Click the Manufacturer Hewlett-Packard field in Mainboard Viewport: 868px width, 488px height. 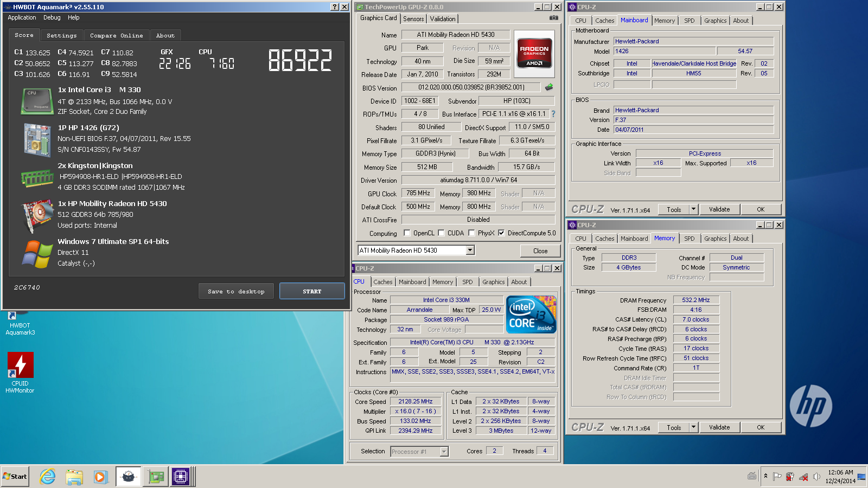tap(693, 41)
